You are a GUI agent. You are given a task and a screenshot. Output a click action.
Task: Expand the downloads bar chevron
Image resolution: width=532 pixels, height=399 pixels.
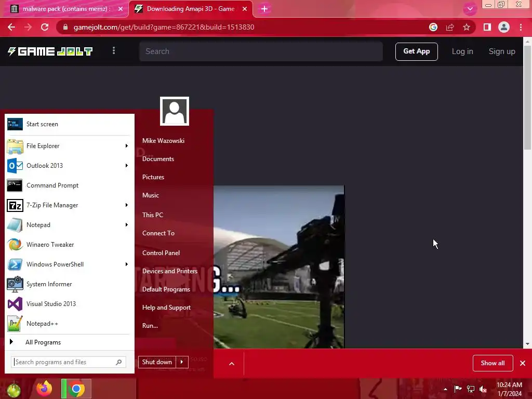click(x=232, y=364)
